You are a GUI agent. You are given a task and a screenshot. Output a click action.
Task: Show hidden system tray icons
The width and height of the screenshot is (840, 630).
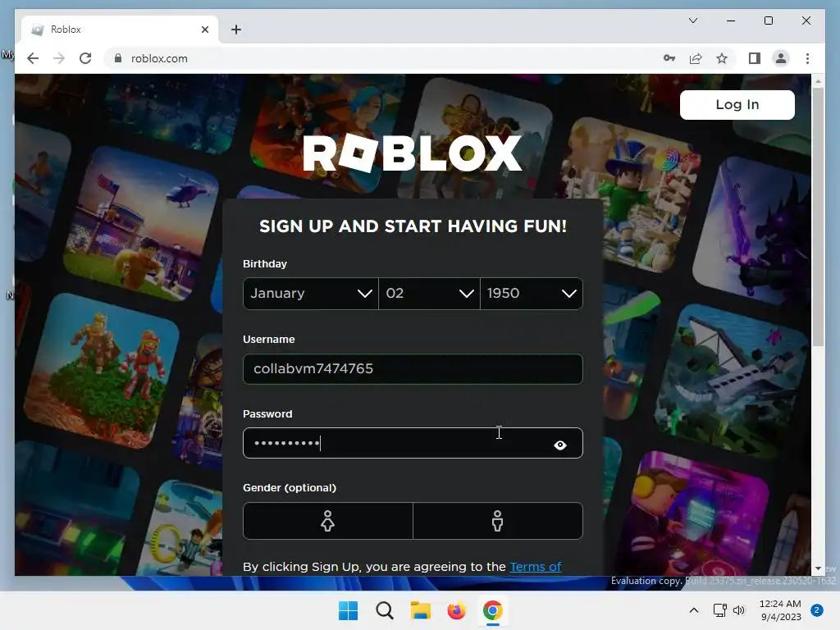(x=694, y=610)
